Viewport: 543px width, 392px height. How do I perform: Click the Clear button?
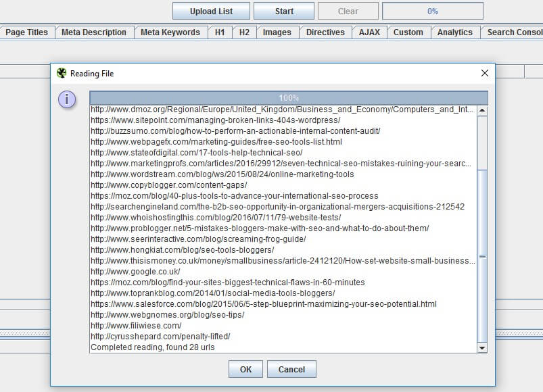pyautogui.click(x=347, y=11)
